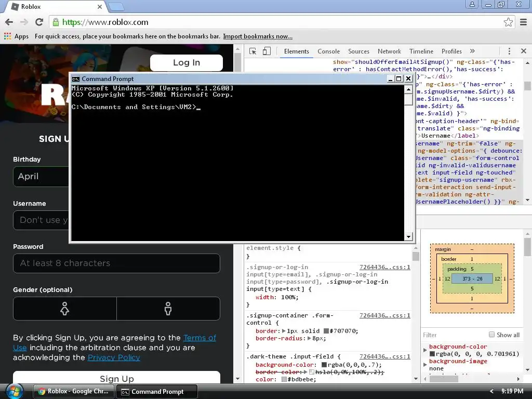Select the male gender icon

click(168, 309)
